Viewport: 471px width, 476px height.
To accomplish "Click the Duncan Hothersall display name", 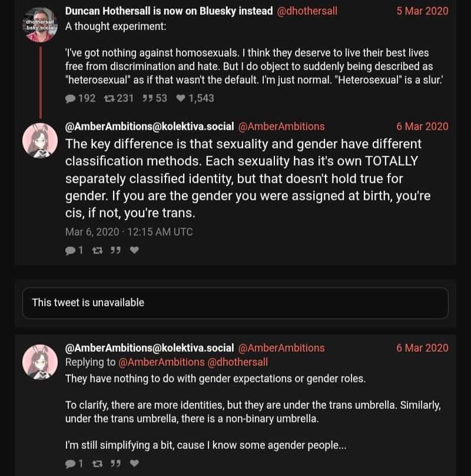I will point(169,11).
